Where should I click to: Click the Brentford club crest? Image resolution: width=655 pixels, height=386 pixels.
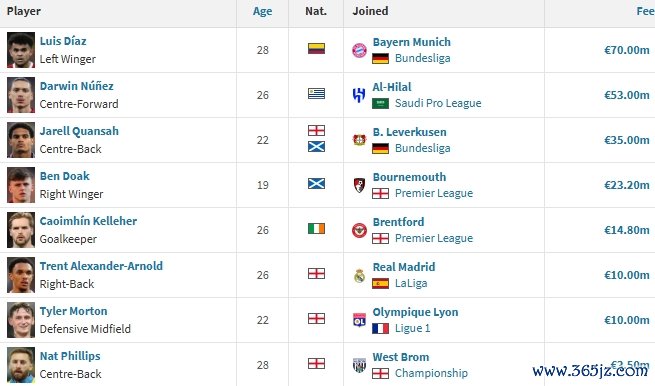[359, 230]
